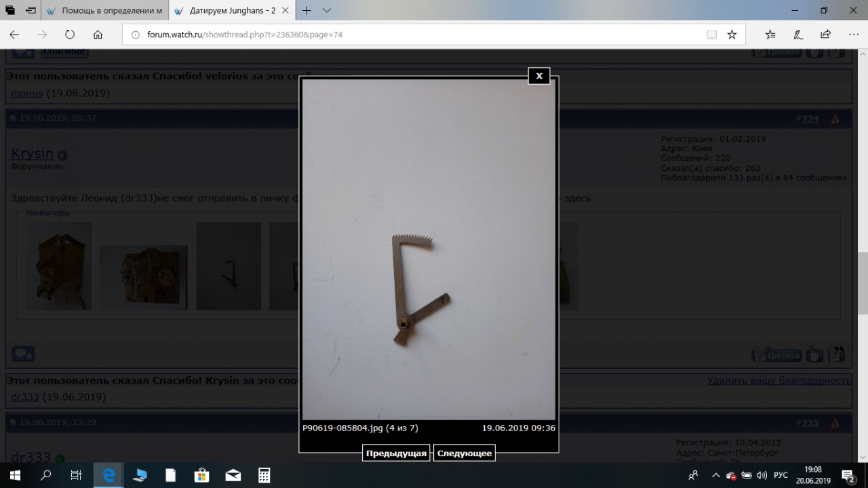868x488 pixels.
Task: Open taskbar clock and calendar
Action: [812, 475]
